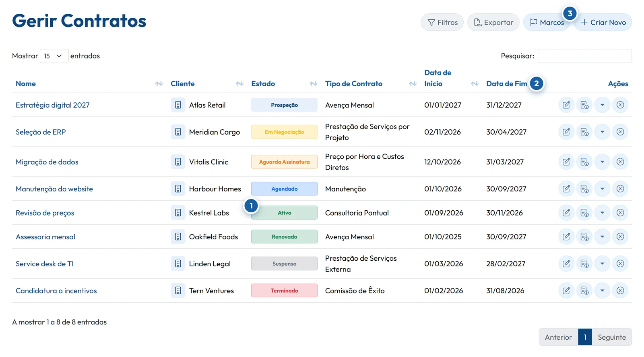This screenshot has height=357, width=644.
Task: Click the edit pencil for Seleção de ERP
Action: [566, 132]
